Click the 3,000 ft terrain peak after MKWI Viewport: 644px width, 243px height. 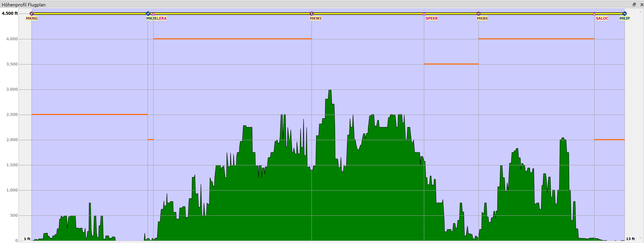(x=330, y=90)
